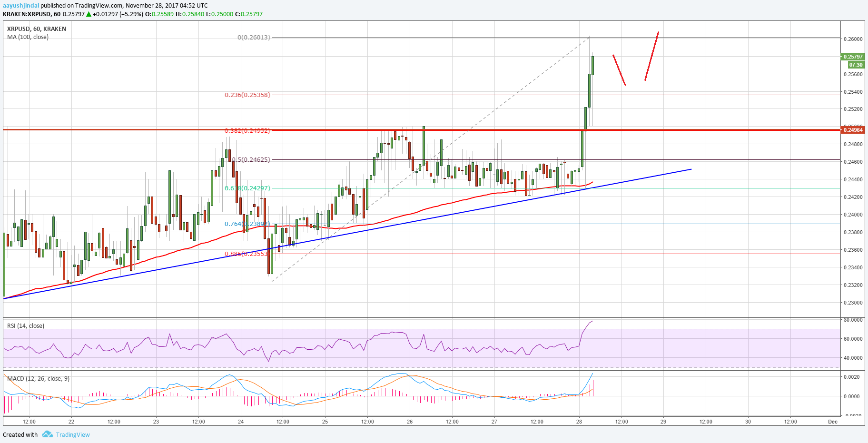The height and width of the screenshot is (443, 868).
Task: Click the RSI 80.0000 scale value
Action: [853, 320]
